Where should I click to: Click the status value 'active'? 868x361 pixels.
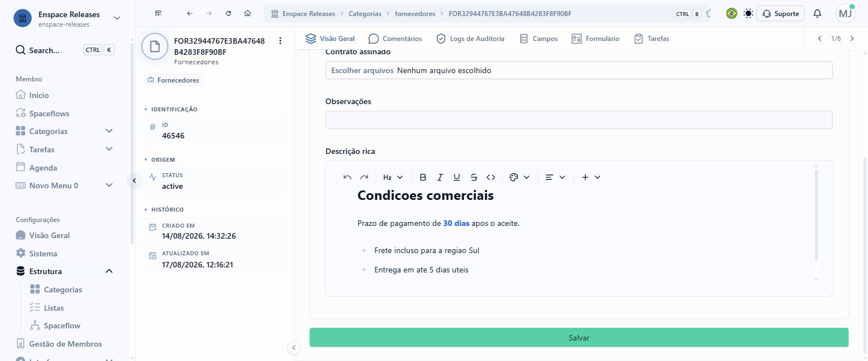172,187
